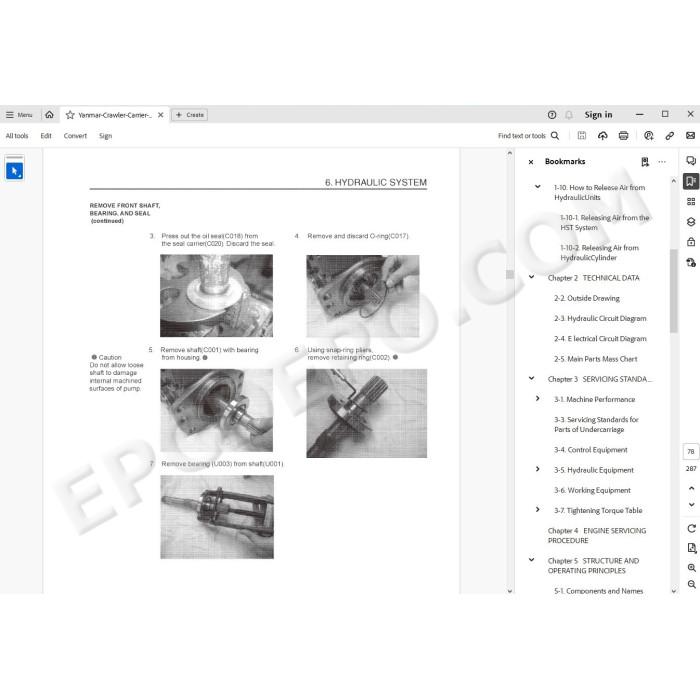The height and width of the screenshot is (700, 700).
Task: Click the snap-ring pliers photo
Action: [367, 413]
